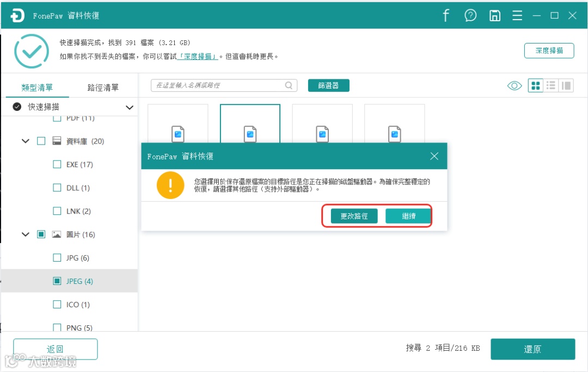
Task: Click the 深度掃描 button
Action: pos(549,51)
